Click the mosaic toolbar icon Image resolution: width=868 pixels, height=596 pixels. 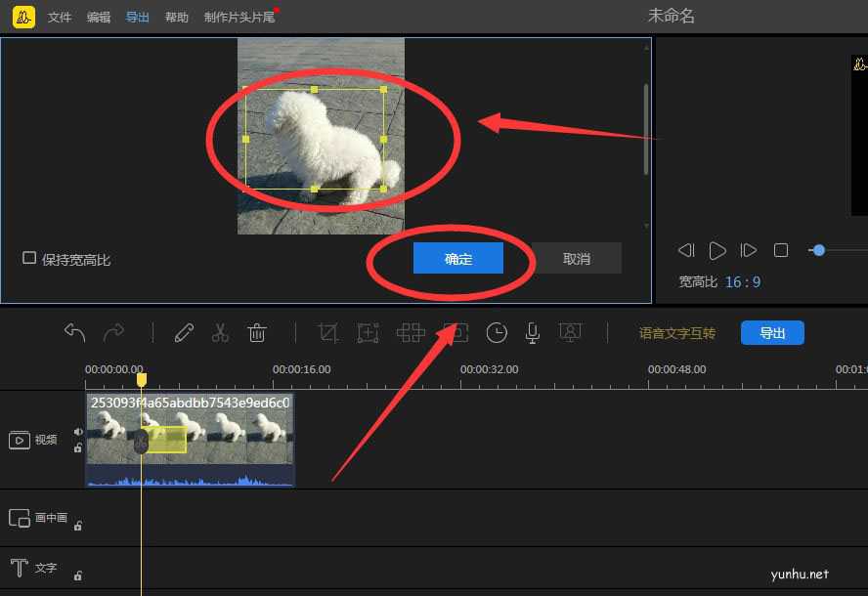click(x=412, y=332)
